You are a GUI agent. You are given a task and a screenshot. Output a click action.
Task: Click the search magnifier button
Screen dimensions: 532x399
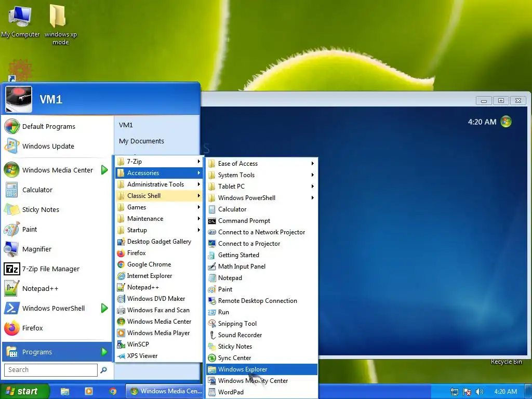pyautogui.click(x=103, y=370)
